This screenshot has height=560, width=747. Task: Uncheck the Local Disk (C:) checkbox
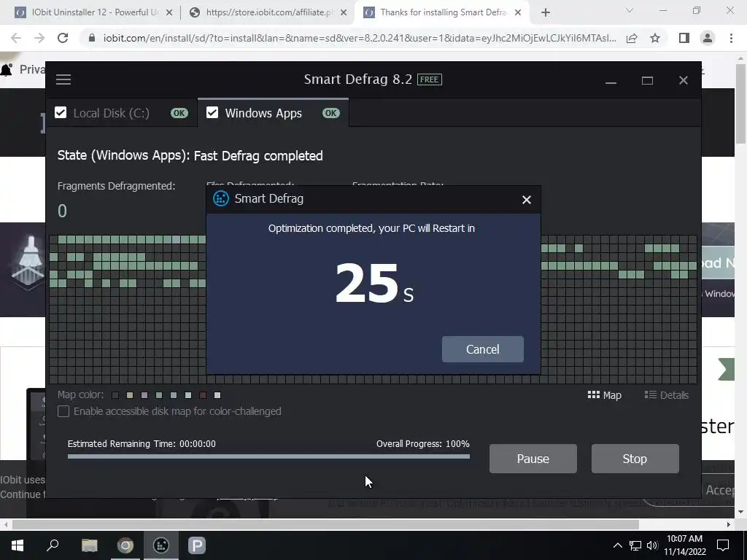click(x=61, y=113)
